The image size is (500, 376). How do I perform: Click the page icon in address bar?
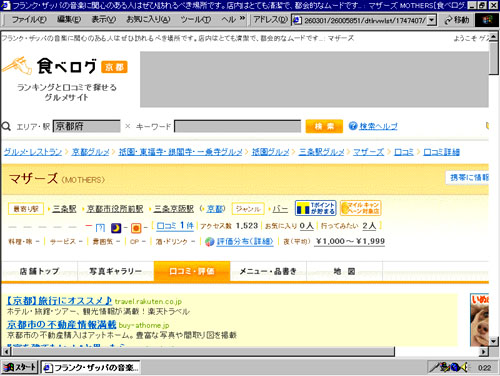point(296,20)
